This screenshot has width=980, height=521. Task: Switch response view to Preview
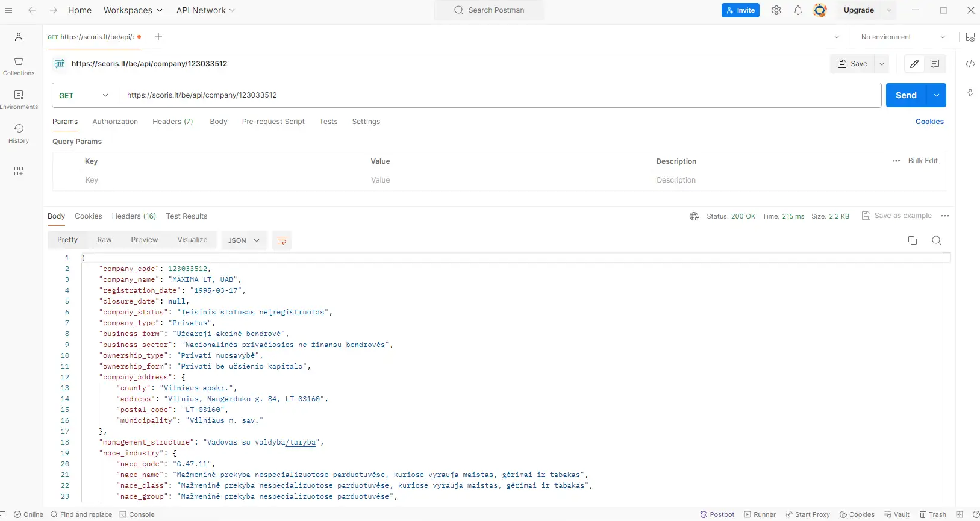click(x=145, y=240)
